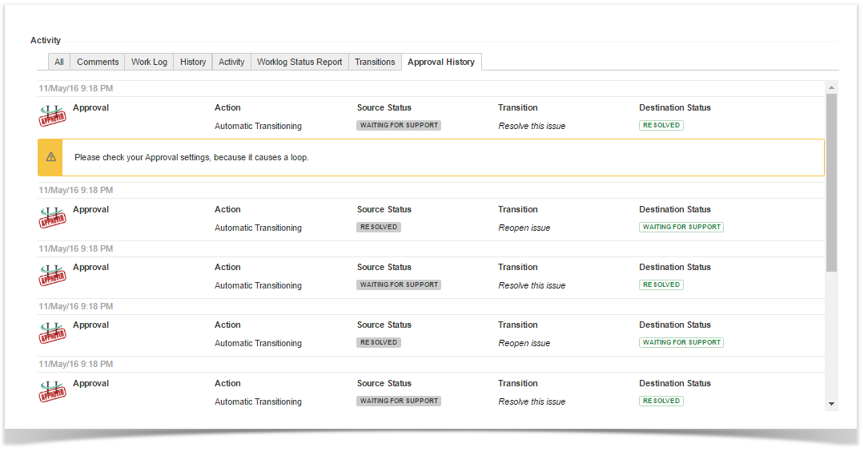Click the yellow warning triangle icon
Image resolution: width=868 pixels, height=452 pixels.
point(50,157)
